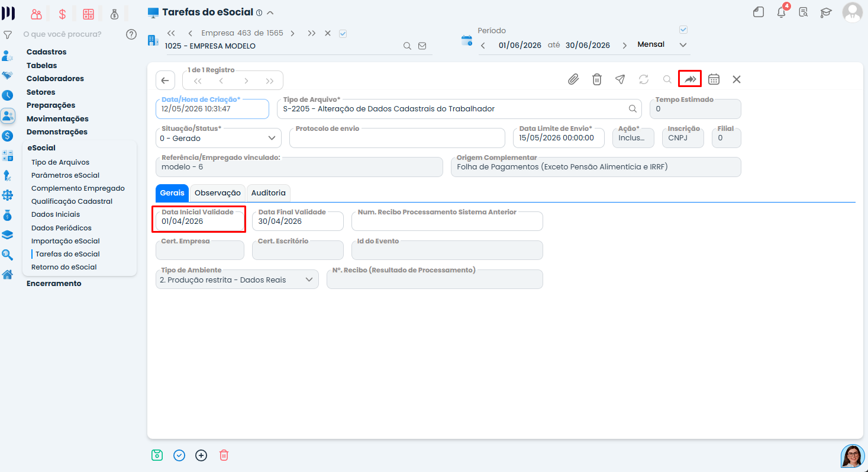Open the calendar icon in record toolbar
Viewport: 868px width, 472px height.
[x=714, y=79]
